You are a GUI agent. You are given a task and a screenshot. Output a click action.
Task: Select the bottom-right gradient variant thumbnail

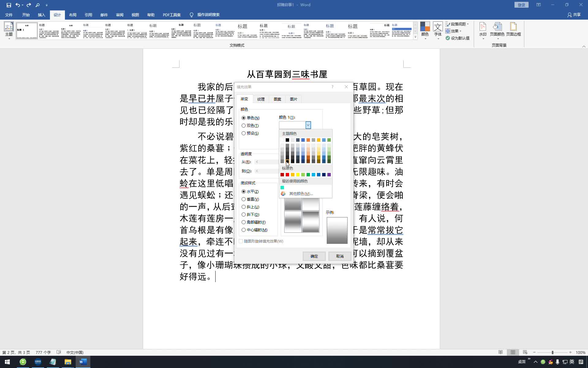[311, 222]
